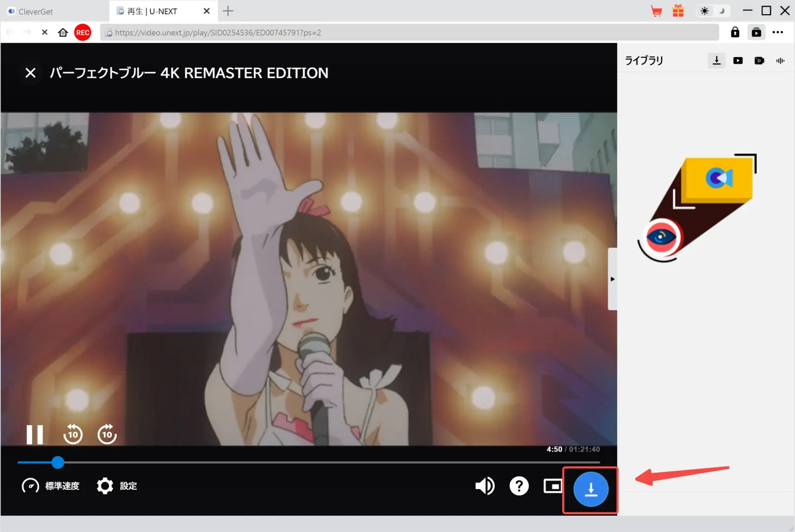Click the video library toolbar icon beside the padlock

tap(757, 33)
